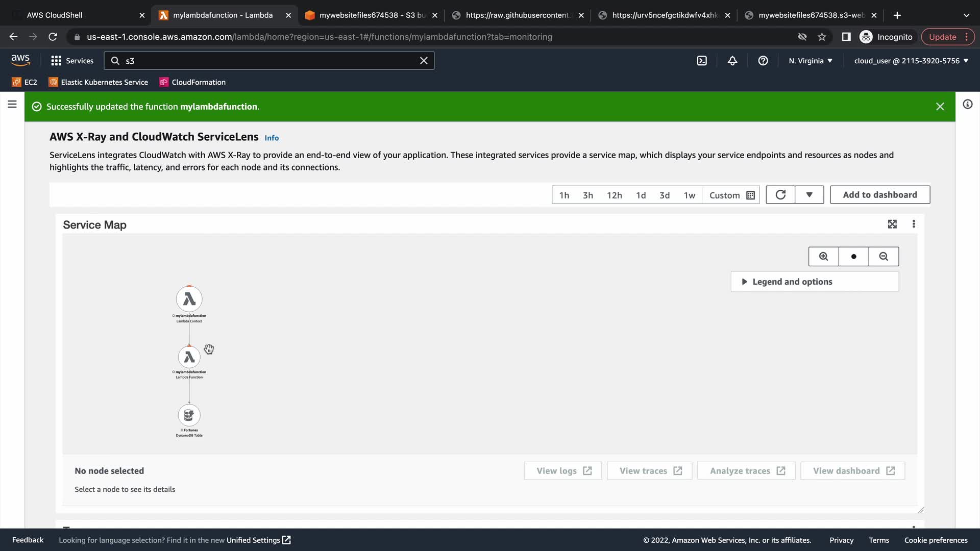Click the refresh button beside time range
This screenshot has height=551, width=980.
(780, 195)
